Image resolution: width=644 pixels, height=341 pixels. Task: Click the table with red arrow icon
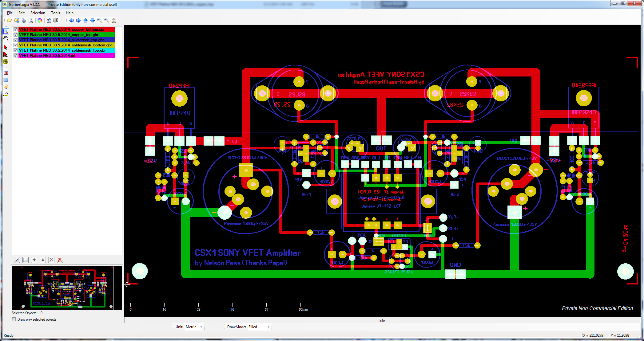pos(6,73)
